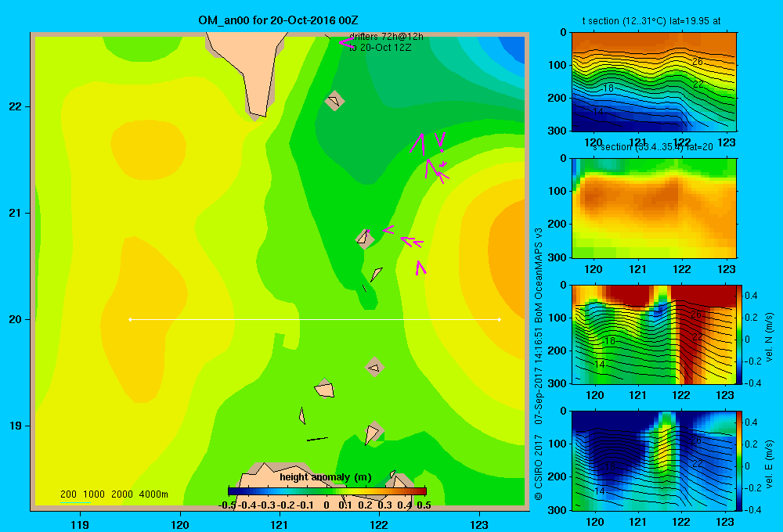Click the '07-Sep-2017 14:16:51' timestamp text
The height and width of the screenshot is (532, 783).
[539, 376]
